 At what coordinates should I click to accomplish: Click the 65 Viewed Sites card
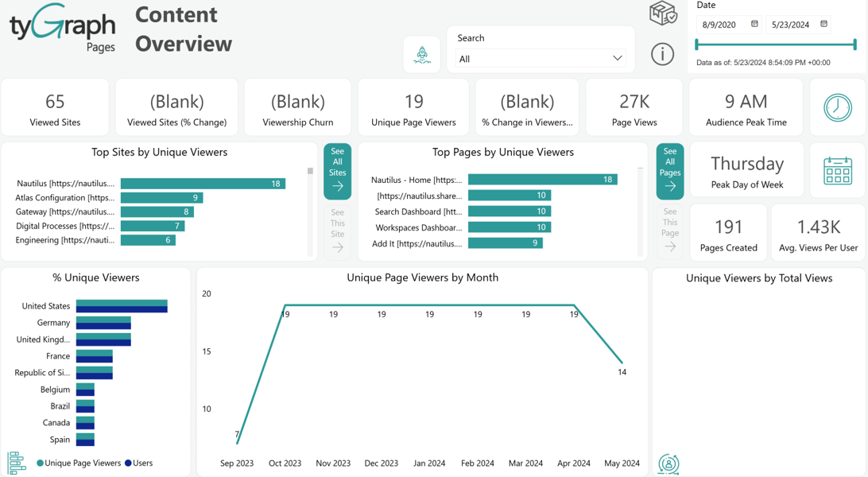pos(55,107)
